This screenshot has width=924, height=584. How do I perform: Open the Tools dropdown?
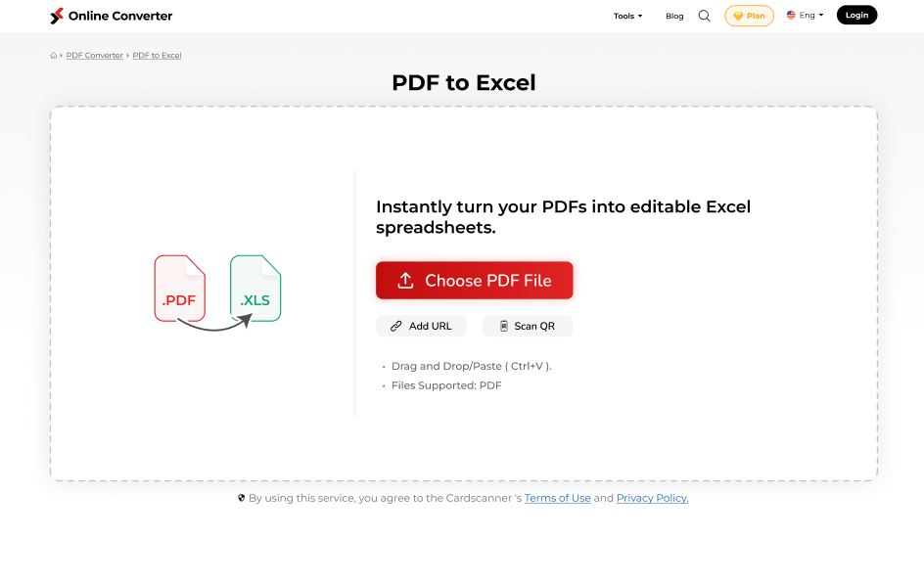click(626, 16)
